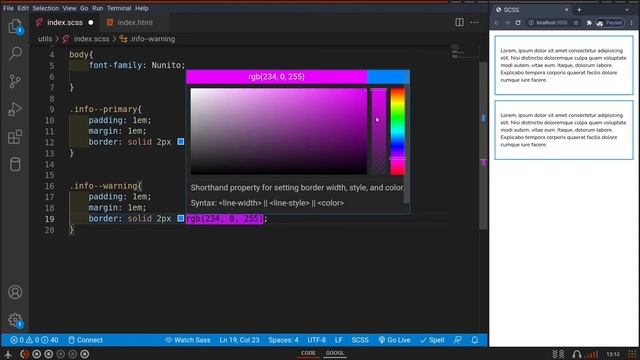Screen dimensions: 640x360
Task: Open the View menu
Action: [69, 8]
